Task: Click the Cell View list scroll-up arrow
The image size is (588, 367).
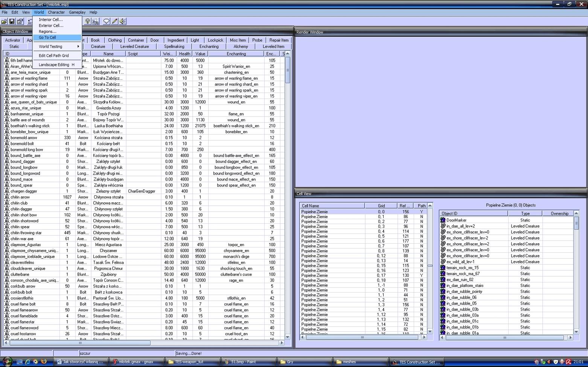Action: [x=430, y=206]
